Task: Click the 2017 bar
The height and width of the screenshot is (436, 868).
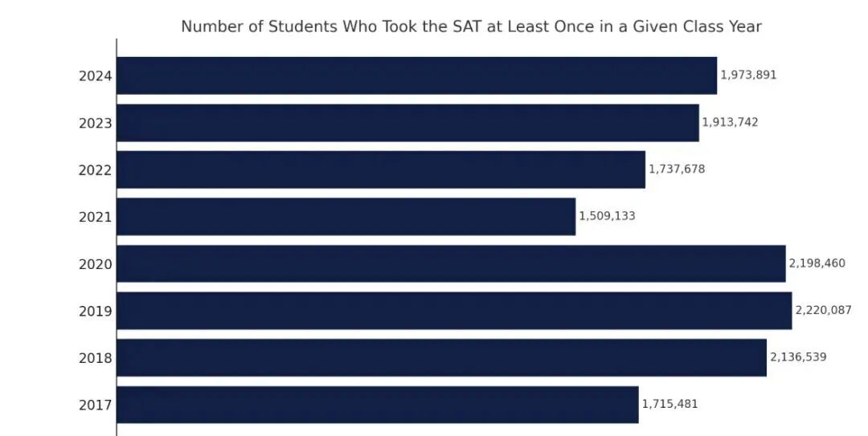Action: [x=378, y=405]
